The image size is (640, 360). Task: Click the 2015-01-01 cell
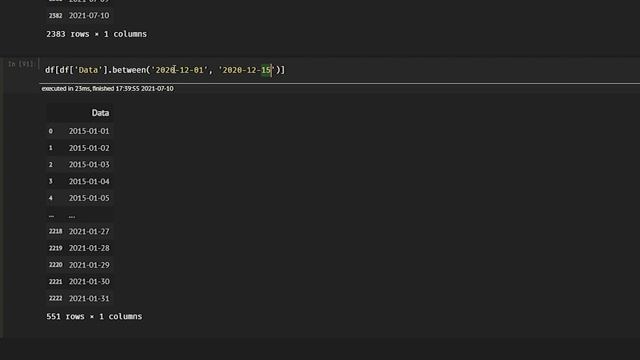(89, 131)
